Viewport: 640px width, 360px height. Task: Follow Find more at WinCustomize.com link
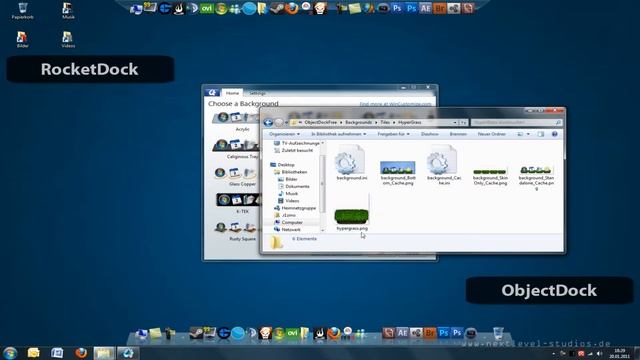pyautogui.click(x=395, y=104)
